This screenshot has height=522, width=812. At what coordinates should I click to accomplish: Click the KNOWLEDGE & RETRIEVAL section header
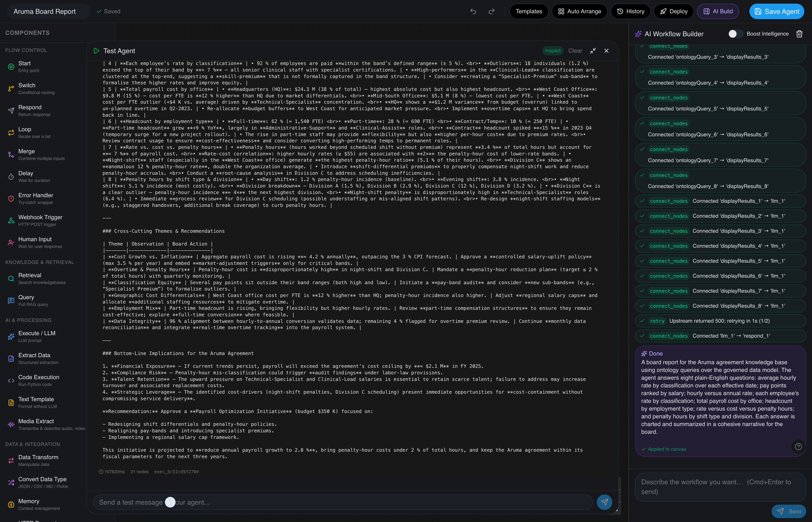click(39, 262)
